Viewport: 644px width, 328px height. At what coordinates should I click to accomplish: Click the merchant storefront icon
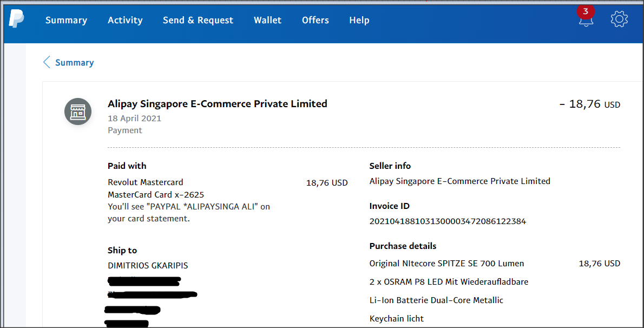click(78, 111)
